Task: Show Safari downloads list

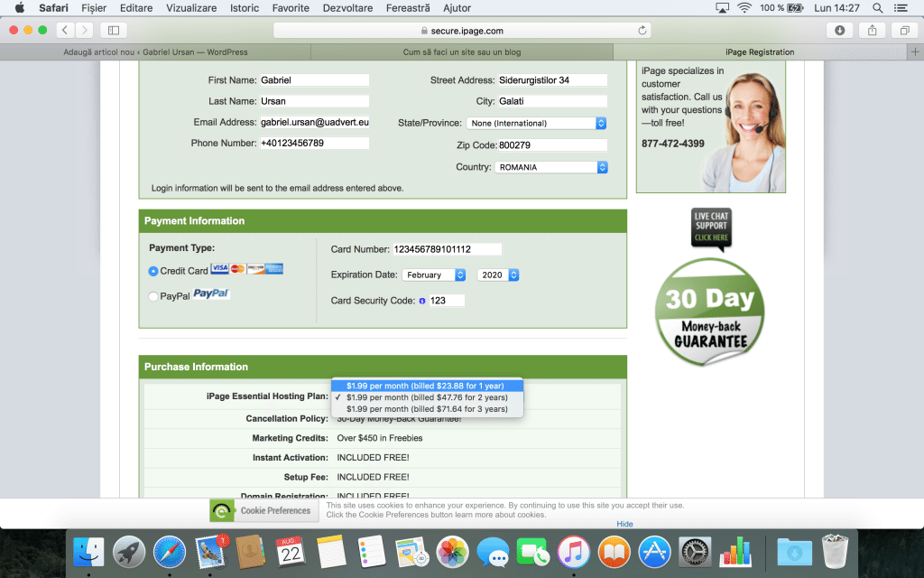Action: click(840, 30)
